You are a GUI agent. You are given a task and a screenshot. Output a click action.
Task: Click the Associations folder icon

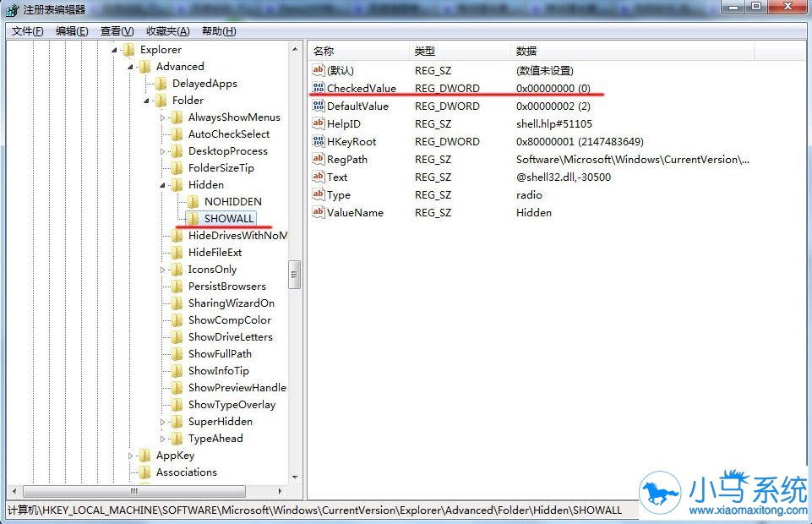[x=145, y=472]
